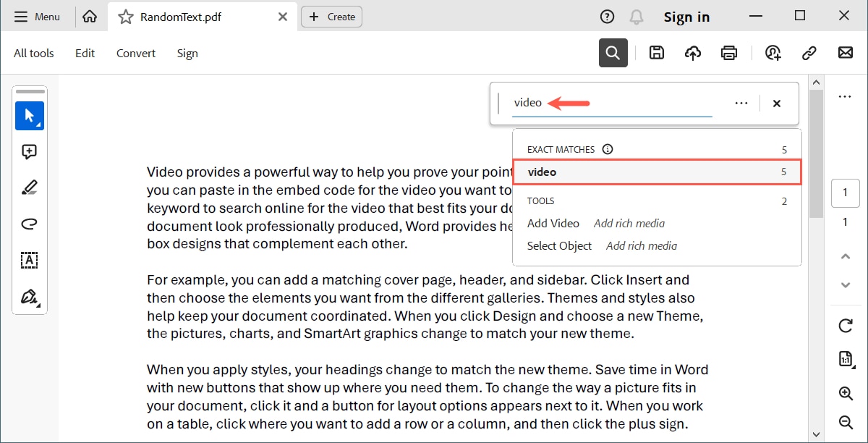Open the right panel options menu
The image size is (868, 443).
tap(846, 96)
